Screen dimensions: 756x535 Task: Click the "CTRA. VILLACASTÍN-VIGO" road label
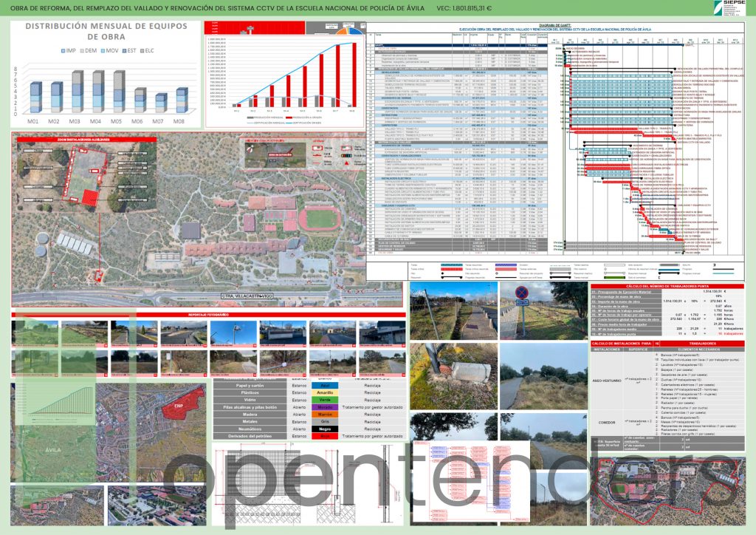click(247, 296)
